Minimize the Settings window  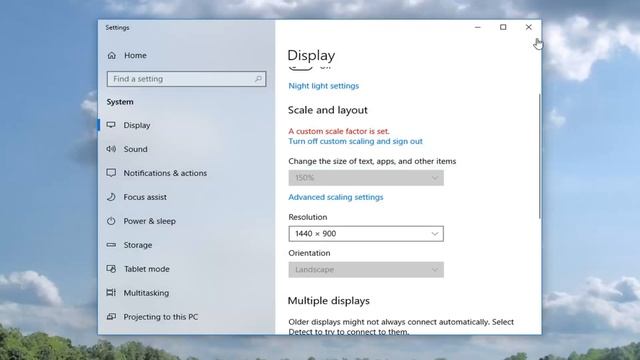point(478,27)
